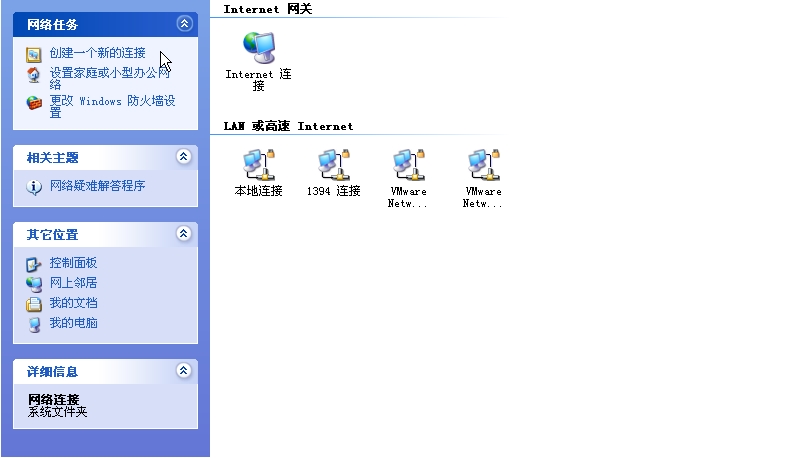Click the 我的文档 folder icon
Viewport: 792px width, 458px height.
(x=34, y=304)
